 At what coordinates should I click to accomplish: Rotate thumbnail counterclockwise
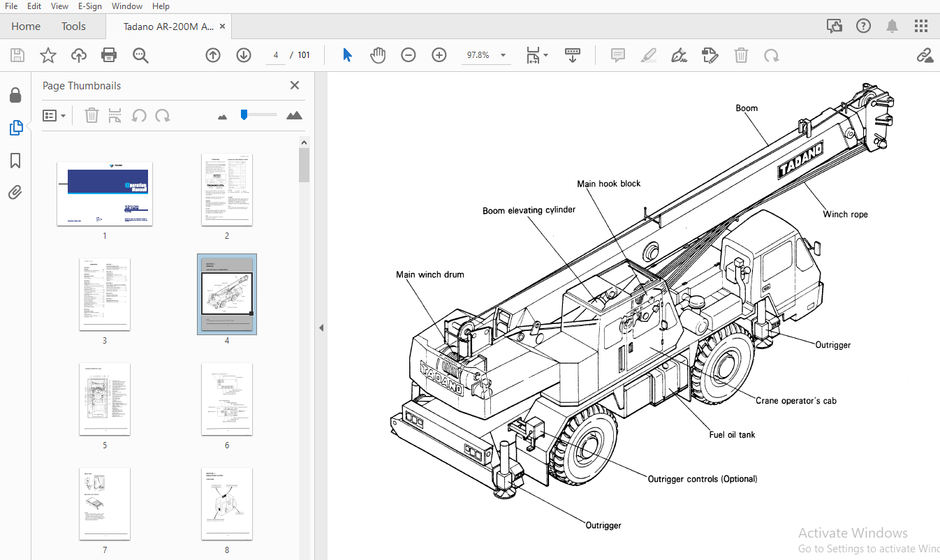(139, 115)
